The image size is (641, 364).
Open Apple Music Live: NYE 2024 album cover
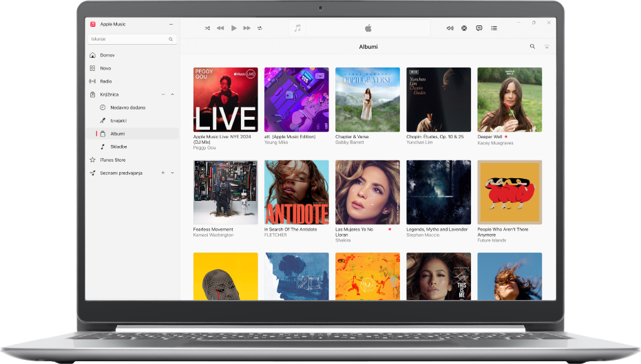pyautogui.click(x=226, y=100)
